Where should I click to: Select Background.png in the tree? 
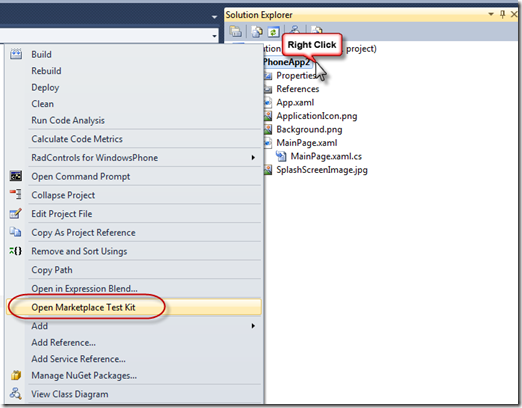click(309, 129)
